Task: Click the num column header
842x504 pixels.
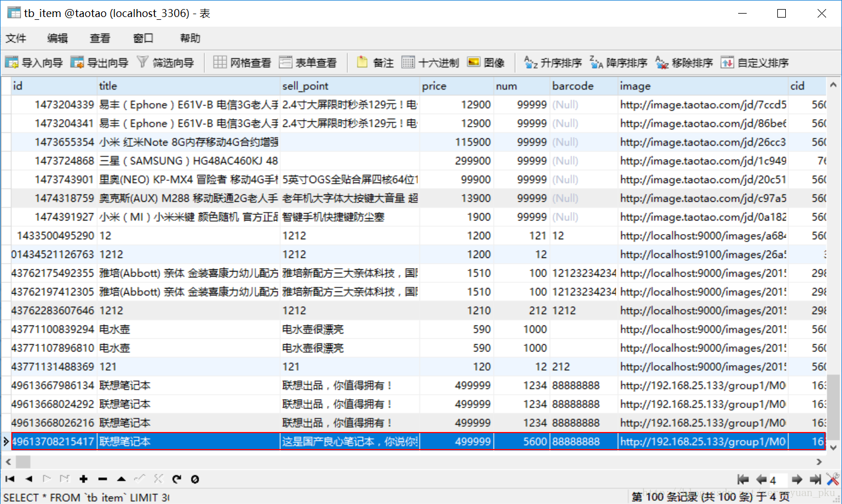Action: pyautogui.click(x=521, y=86)
